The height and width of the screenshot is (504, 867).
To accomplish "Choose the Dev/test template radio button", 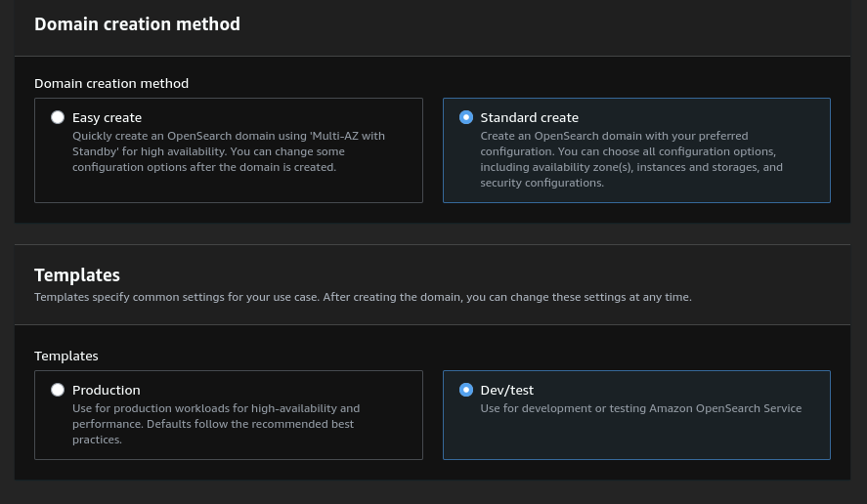I will tap(466, 390).
